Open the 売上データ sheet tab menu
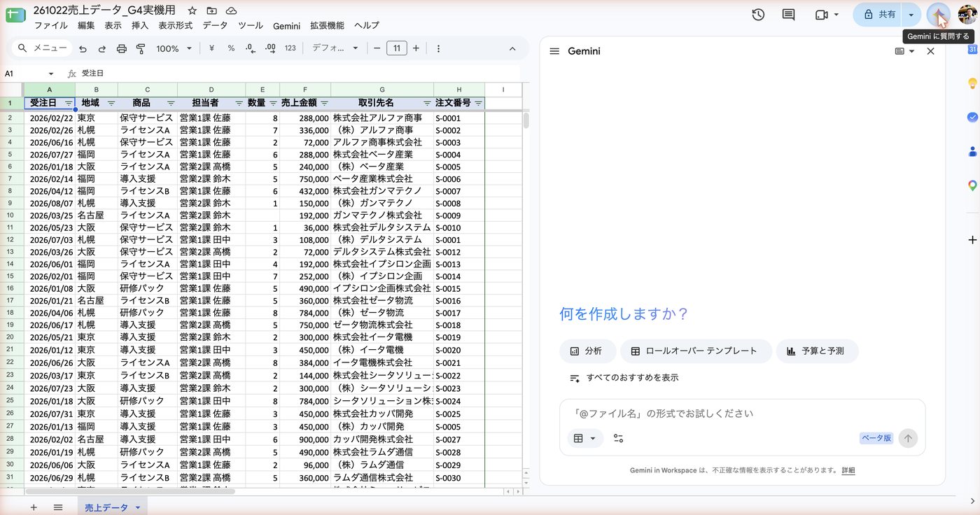The height and width of the screenshot is (515, 980). pyautogui.click(x=138, y=507)
